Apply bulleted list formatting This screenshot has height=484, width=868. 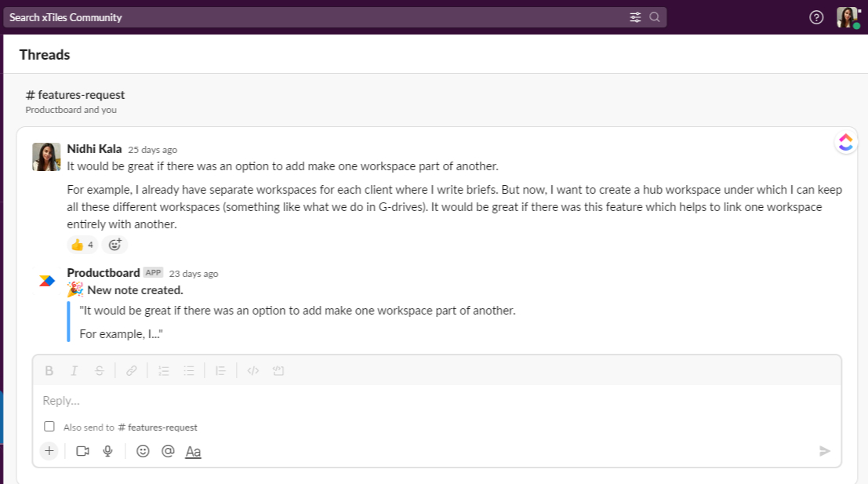[x=189, y=371]
